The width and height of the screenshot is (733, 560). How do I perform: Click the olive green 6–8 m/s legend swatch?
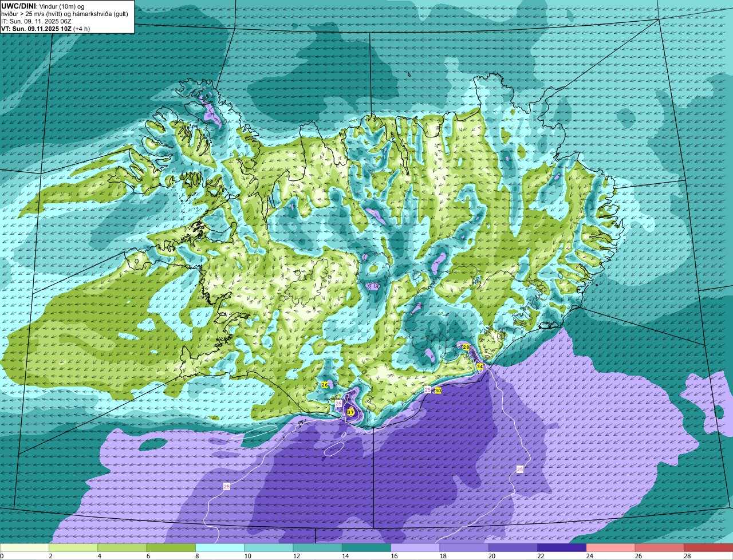click(x=171, y=547)
